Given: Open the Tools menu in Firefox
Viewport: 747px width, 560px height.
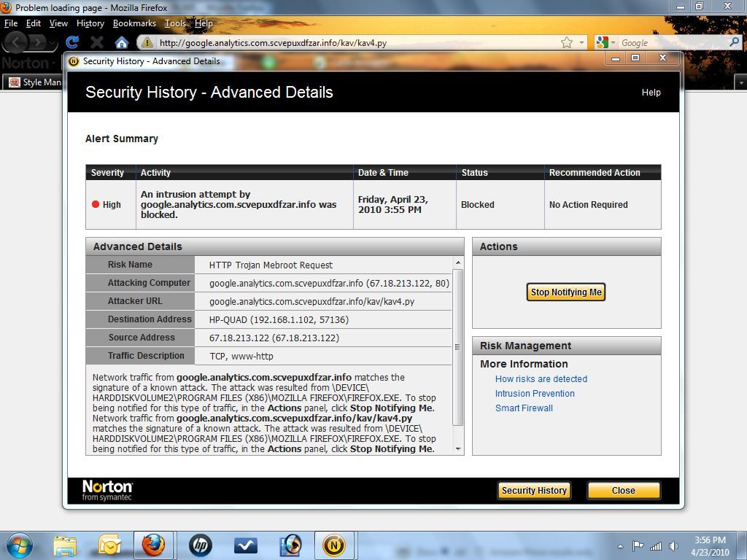Looking at the screenshot, I should [x=175, y=23].
